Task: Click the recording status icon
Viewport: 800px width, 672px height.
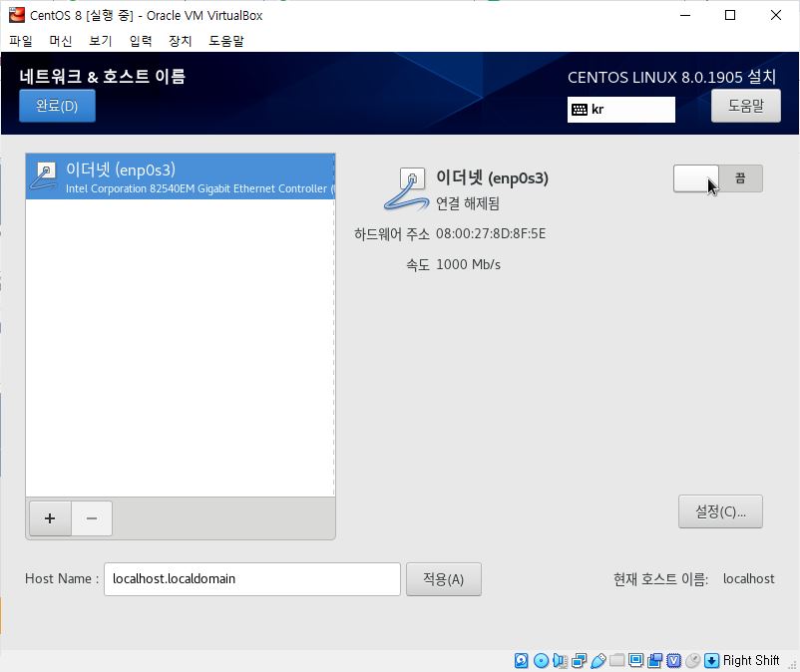Action: [x=654, y=660]
